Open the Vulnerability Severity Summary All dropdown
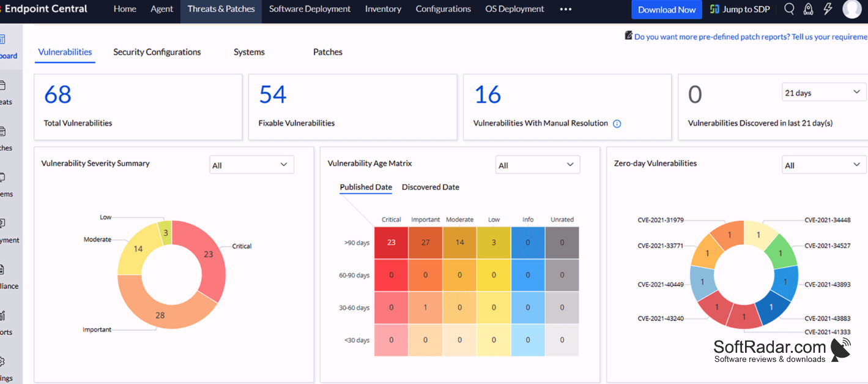 (251, 165)
